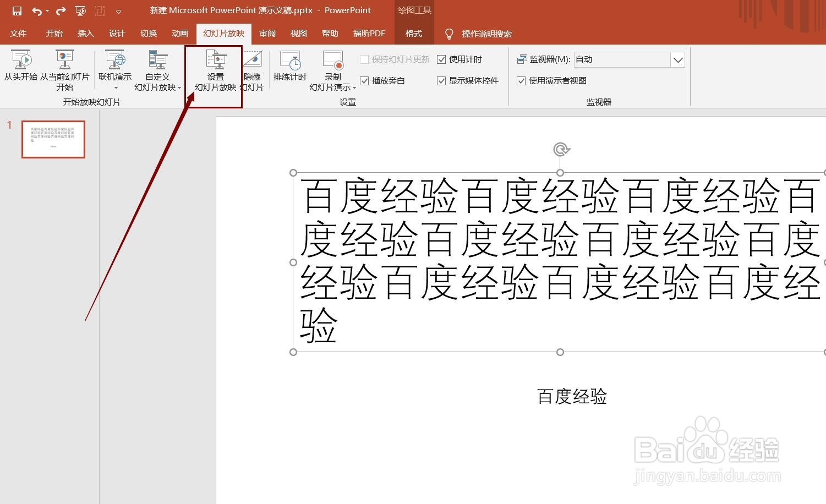Switch to the 动画 ribbon tab
Viewport: 826px width, 504px height.
click(180, 34)
